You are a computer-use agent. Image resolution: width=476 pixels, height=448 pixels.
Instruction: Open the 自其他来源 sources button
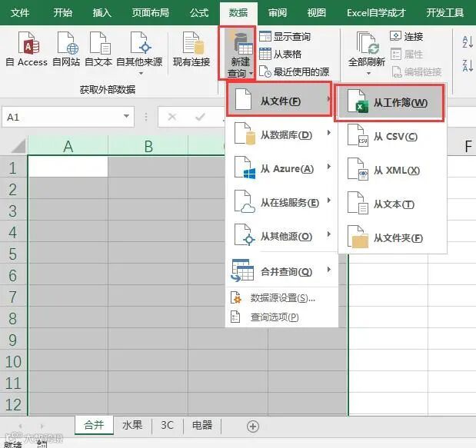point(139,53)
